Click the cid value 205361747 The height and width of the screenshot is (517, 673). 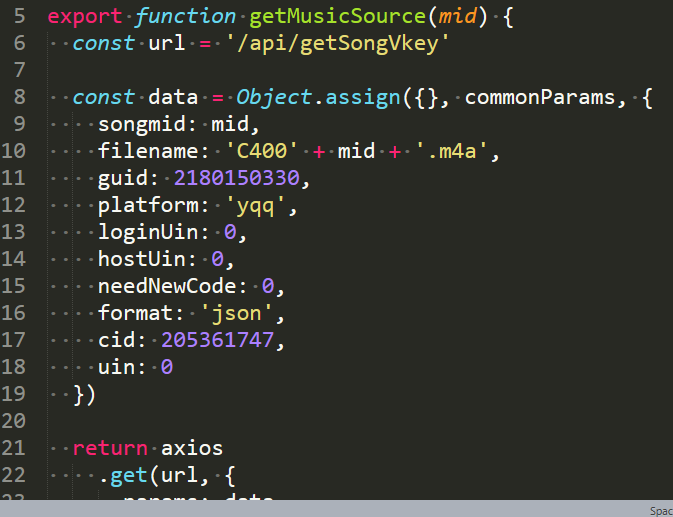pos(218,340)
